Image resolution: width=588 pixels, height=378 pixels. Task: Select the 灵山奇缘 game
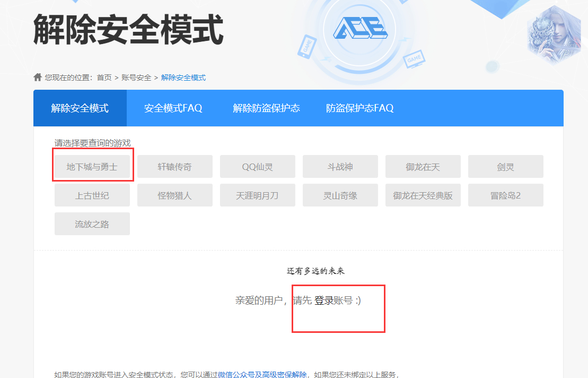click(x=340, y=195)
